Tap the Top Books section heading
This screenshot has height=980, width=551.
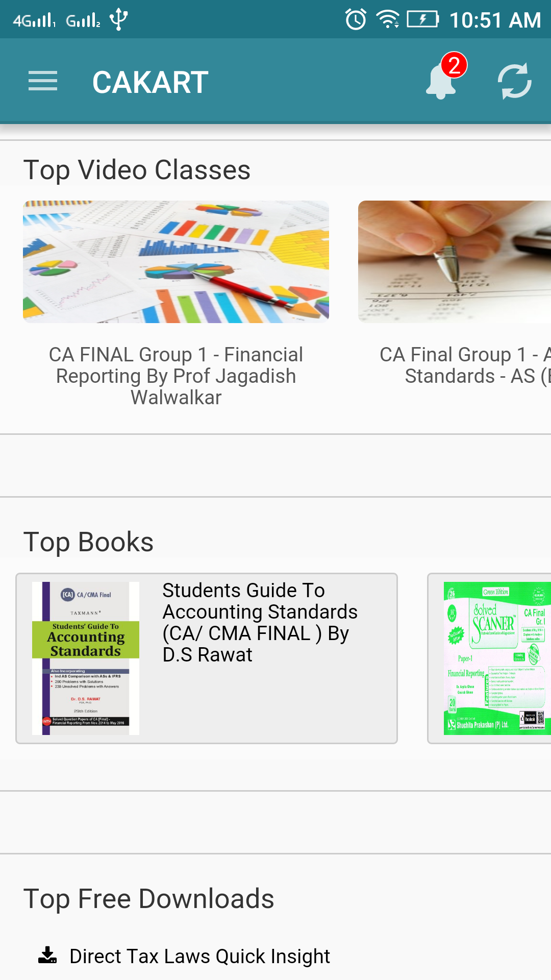[88, 542]
